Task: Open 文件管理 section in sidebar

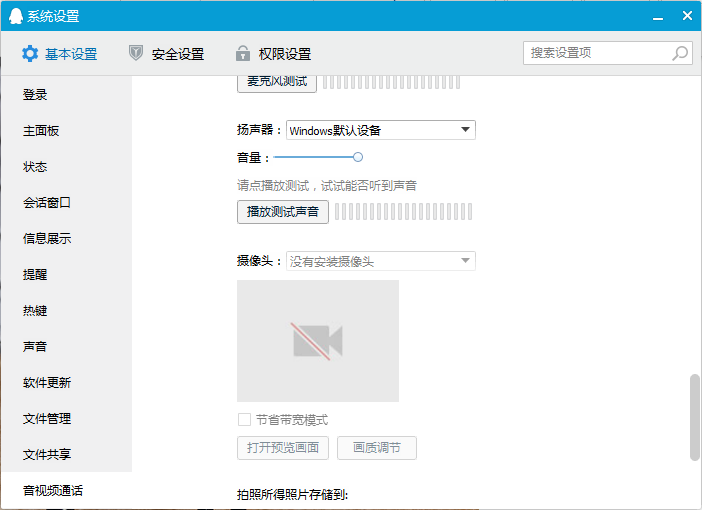Action: tap(47, 419)
